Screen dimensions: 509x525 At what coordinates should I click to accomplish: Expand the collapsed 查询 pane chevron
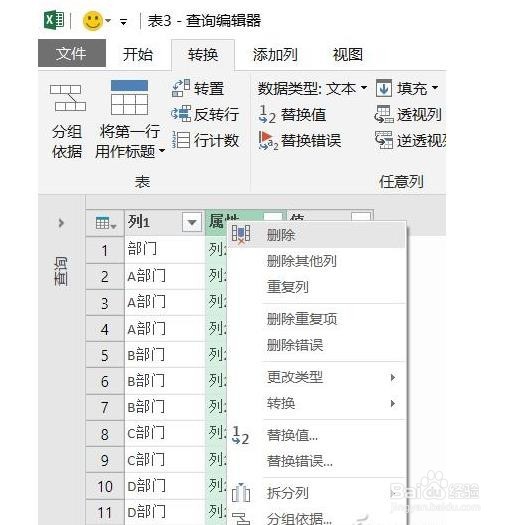coord(61,223)
